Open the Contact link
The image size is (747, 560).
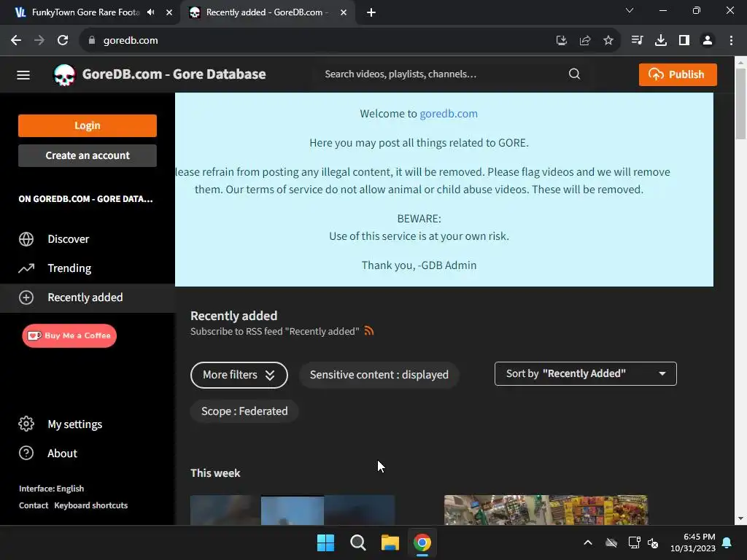(x=34, y=505)
